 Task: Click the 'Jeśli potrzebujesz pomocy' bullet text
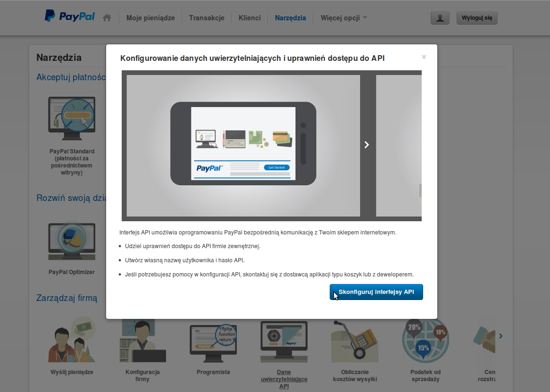point(269,275)
